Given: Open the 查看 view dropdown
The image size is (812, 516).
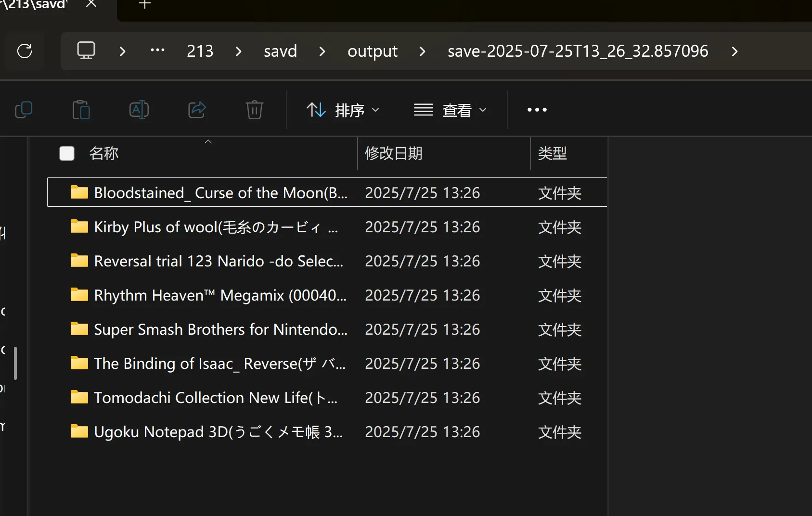Looking at the screenshot, I should 450,110.
